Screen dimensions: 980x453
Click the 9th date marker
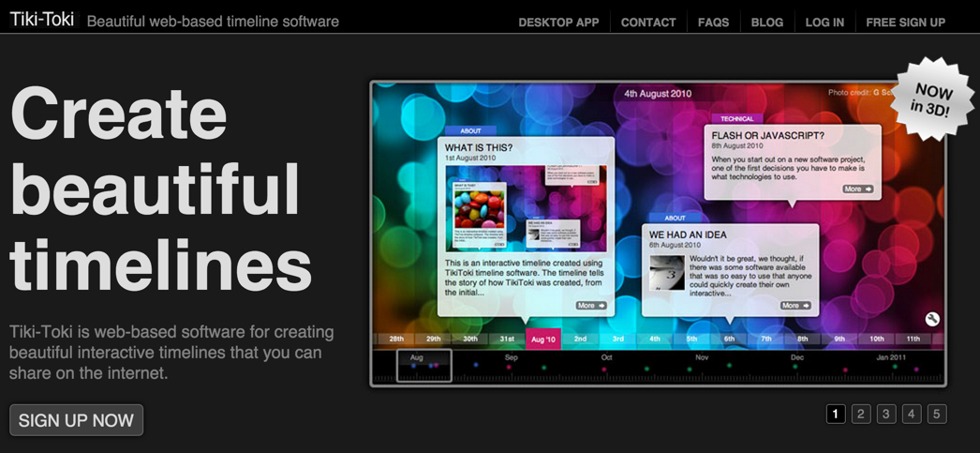839,339
